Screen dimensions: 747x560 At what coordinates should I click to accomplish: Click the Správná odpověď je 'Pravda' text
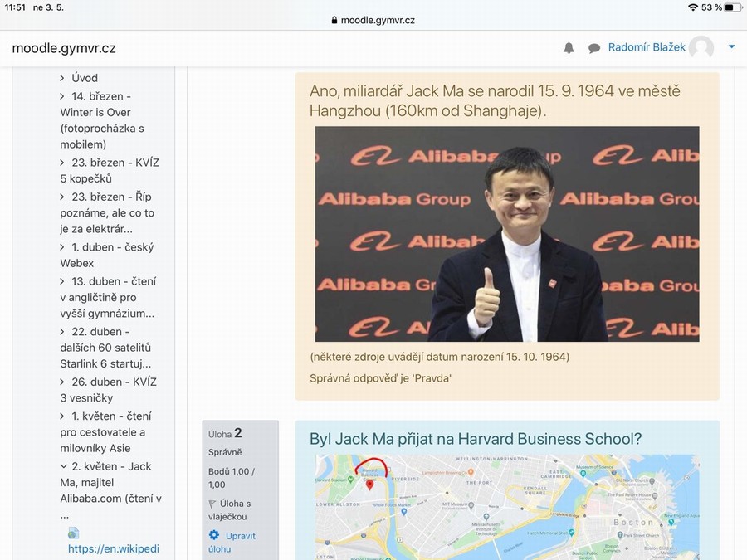(x=380, y=378)
